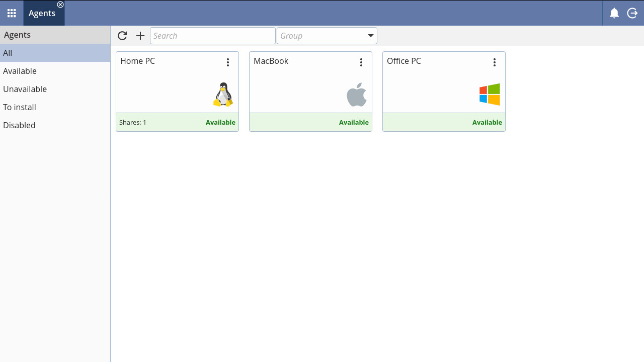Click the sign-out icon

tap(632, 13)
